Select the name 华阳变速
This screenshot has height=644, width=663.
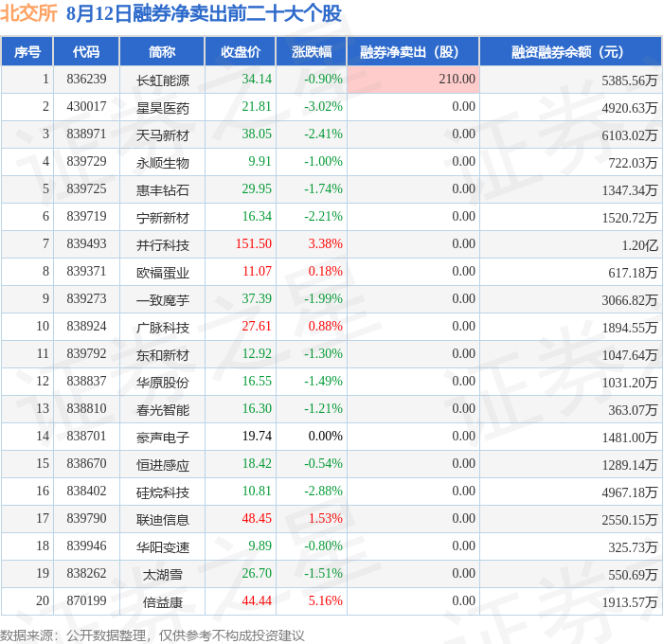[x=162, y=547]
